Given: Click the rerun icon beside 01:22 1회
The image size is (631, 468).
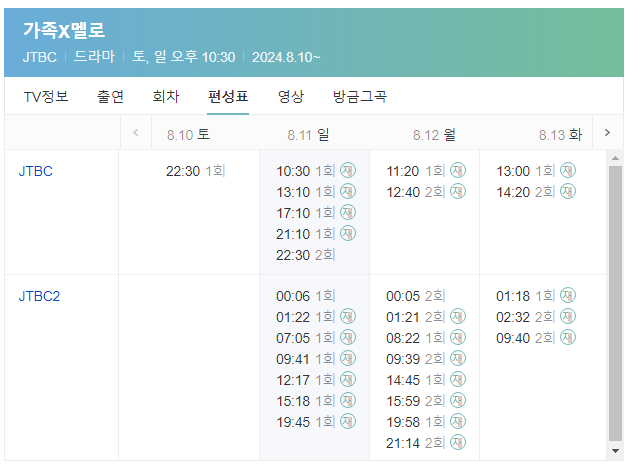Looking at the screenshot, I should coord(348,316).
